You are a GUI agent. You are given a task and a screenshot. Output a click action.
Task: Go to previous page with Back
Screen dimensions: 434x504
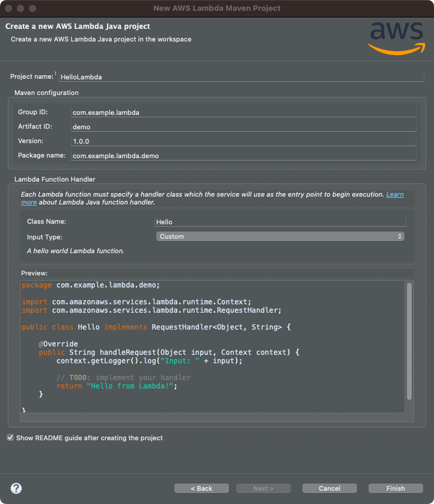(201, 488)
